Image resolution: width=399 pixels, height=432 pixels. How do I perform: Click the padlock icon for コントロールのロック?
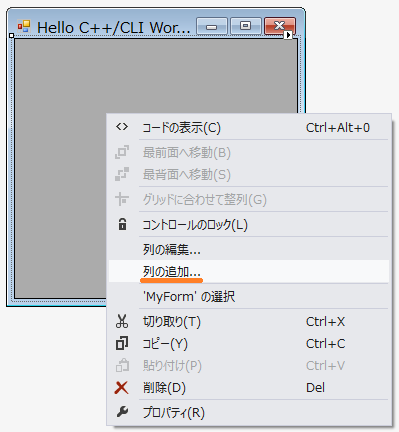122,224
